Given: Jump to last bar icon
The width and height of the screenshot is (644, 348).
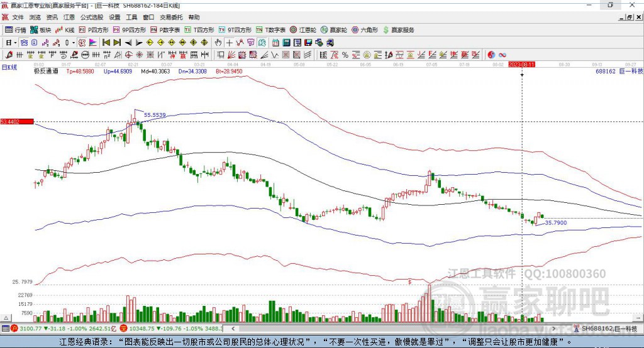Looking at the screenshot, I should [x=117, y=43].
